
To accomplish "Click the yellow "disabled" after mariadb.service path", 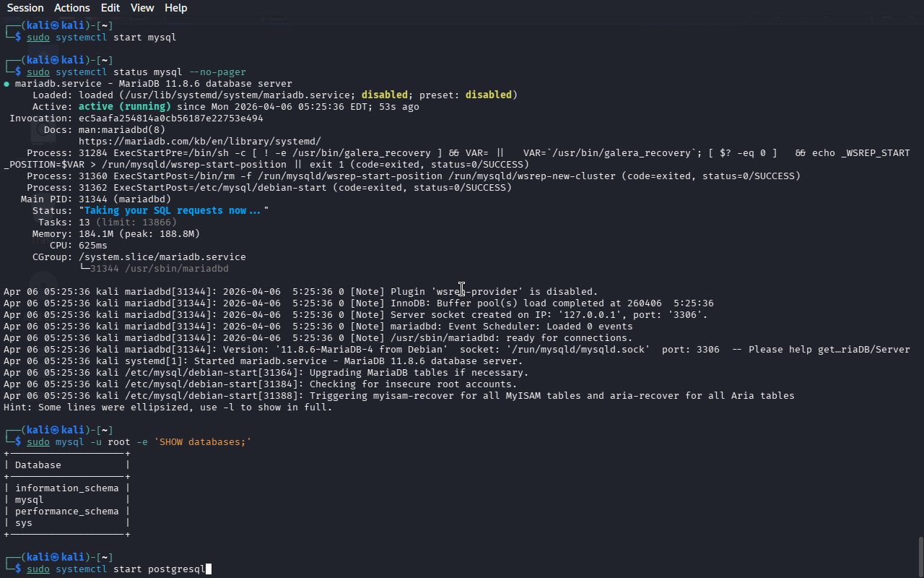I will click(x=384, y=95).
